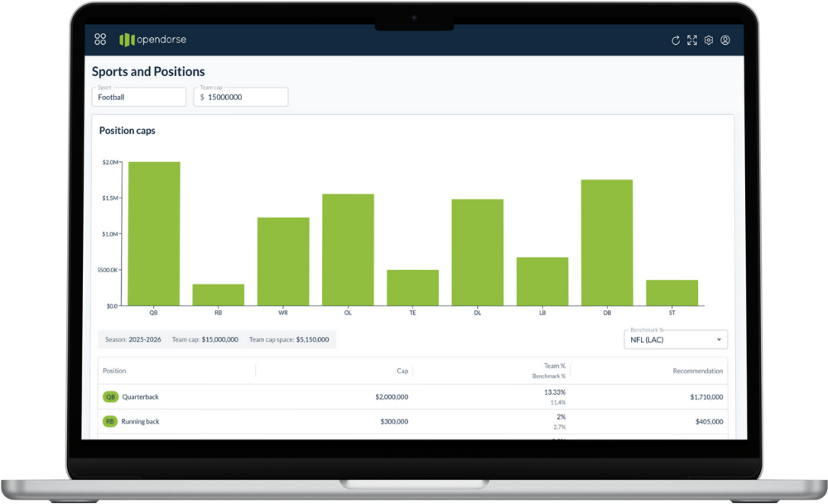
Task: Sort by the Position column header
Action: coord(114,371)
